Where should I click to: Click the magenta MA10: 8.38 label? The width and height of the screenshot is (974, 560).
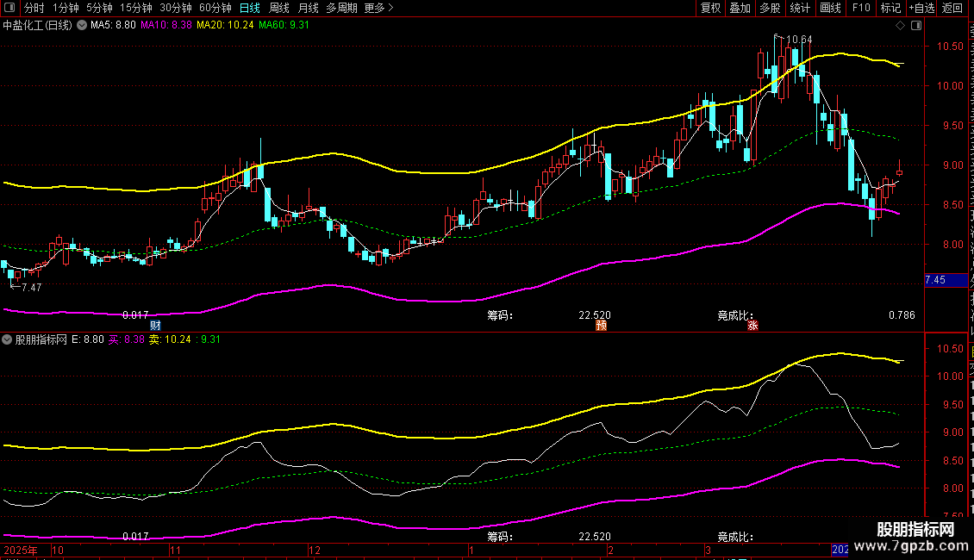coord(165,26)
